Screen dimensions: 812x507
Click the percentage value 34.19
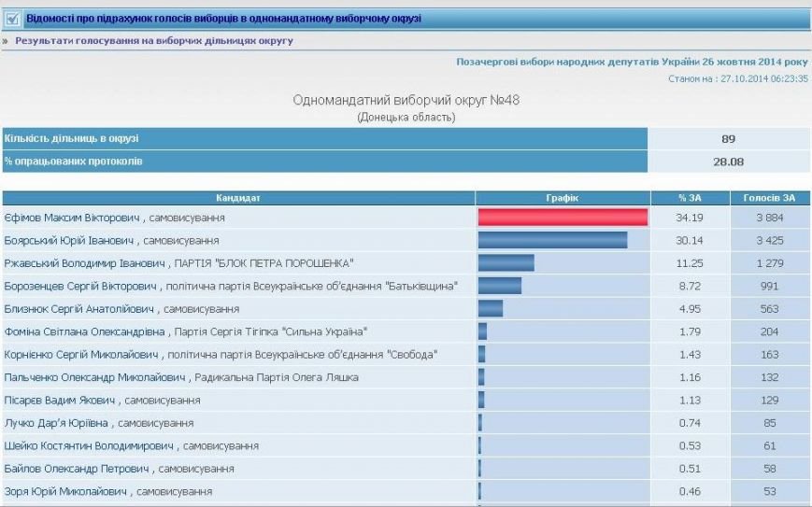coord(690,218)
